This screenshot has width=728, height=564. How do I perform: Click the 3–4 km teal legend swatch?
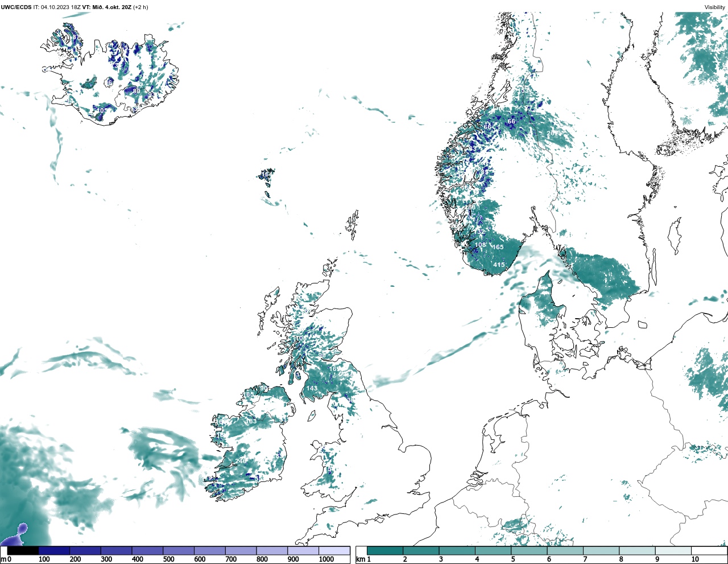457,551
